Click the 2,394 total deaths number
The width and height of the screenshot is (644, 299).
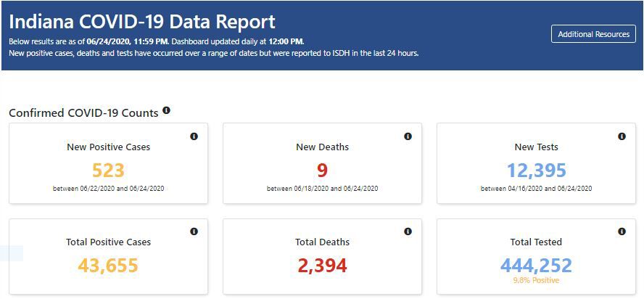[323, 266]
